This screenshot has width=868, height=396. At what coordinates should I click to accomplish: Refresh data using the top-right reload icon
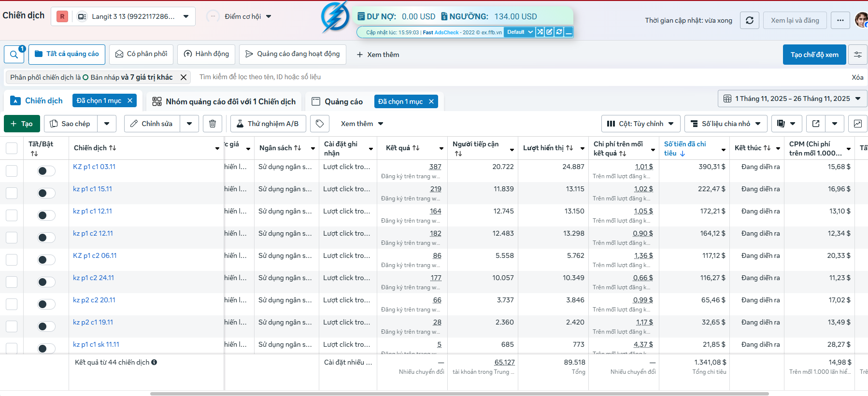pos(750,20)
